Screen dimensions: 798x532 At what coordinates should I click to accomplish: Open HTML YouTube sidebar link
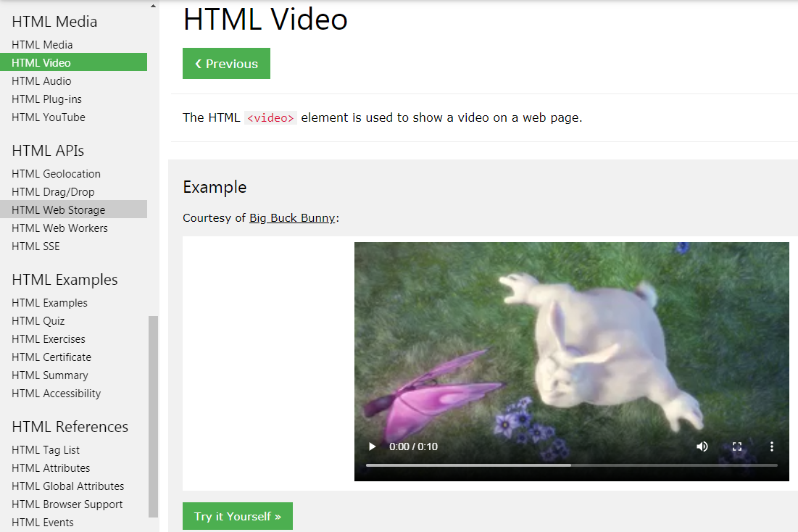(x=49, y=117)
